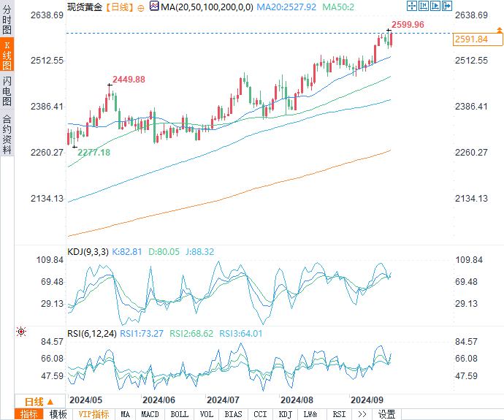The width and height of the screenshot is (504, 420).
Task: Open the 合约资料 side tab
Action: click(x=7, y=134)
